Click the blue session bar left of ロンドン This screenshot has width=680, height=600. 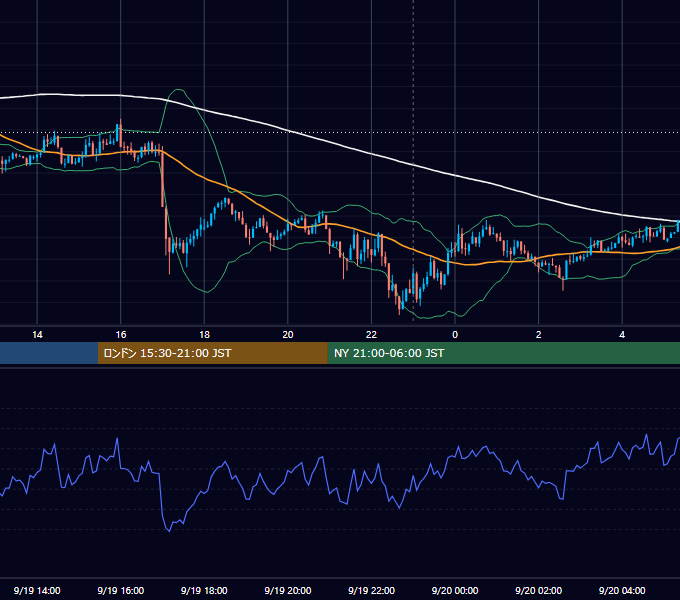point(49,353)
